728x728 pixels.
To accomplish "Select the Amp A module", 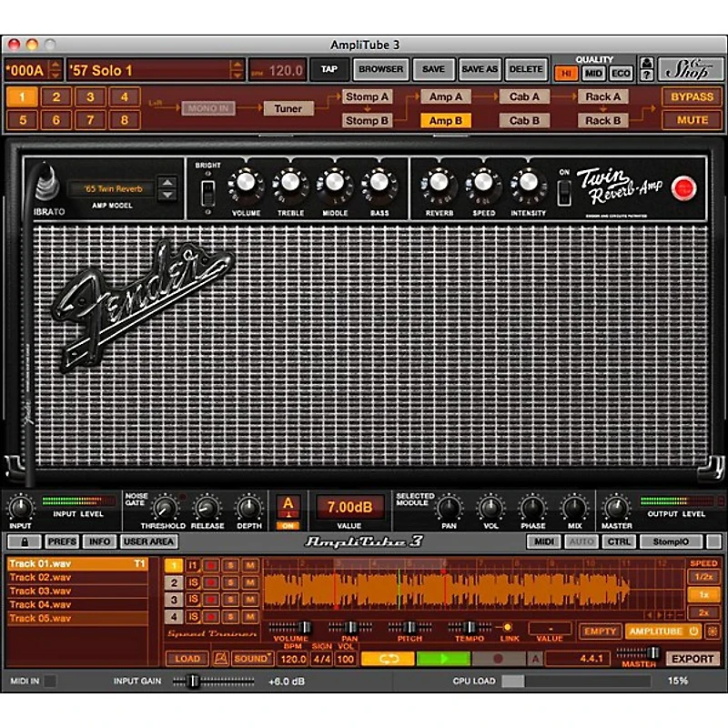I will tap(445, 96).
